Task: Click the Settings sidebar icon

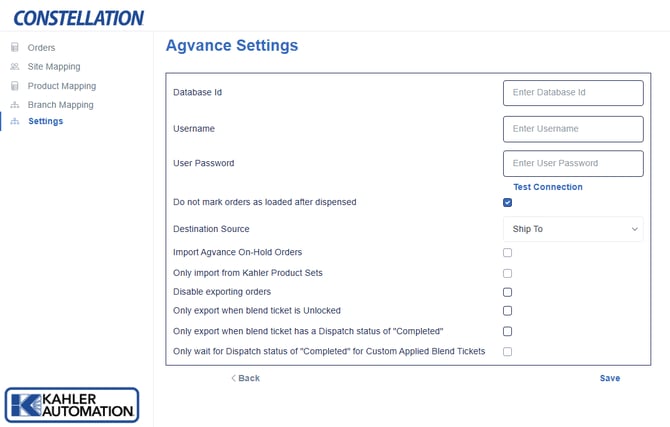Action: point(15,121)
